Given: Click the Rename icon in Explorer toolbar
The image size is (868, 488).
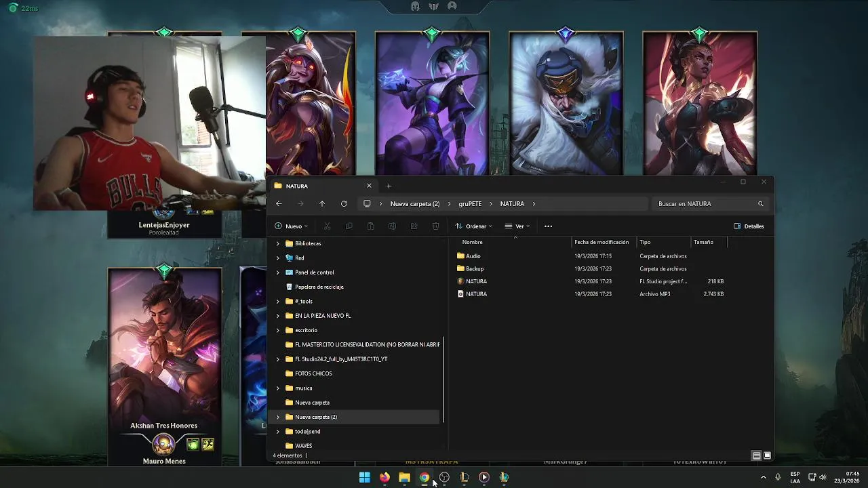Looking at the screenshot, I should tap(393, 226).
